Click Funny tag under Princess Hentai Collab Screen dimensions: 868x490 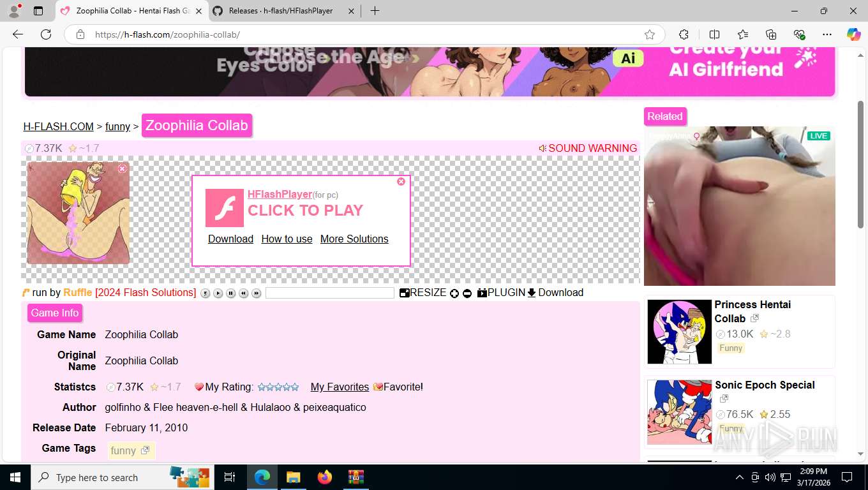tap(731, 348)
